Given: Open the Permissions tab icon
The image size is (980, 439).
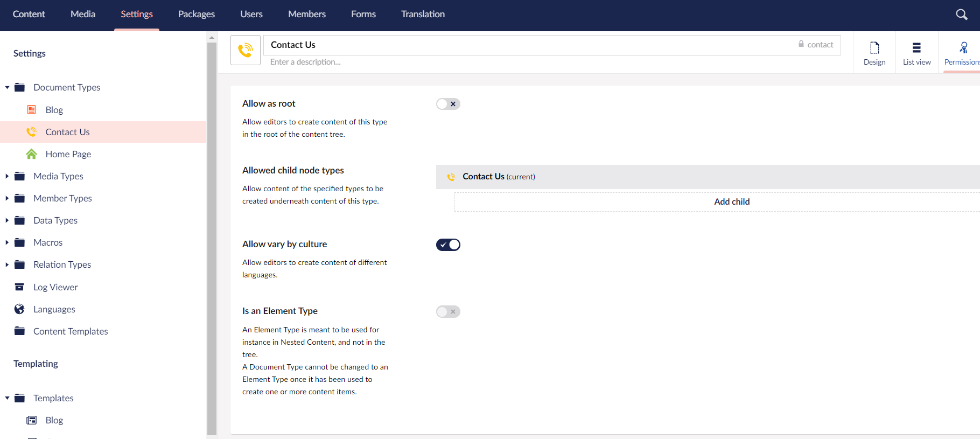Looking at the screenshot, I should 964,48.
